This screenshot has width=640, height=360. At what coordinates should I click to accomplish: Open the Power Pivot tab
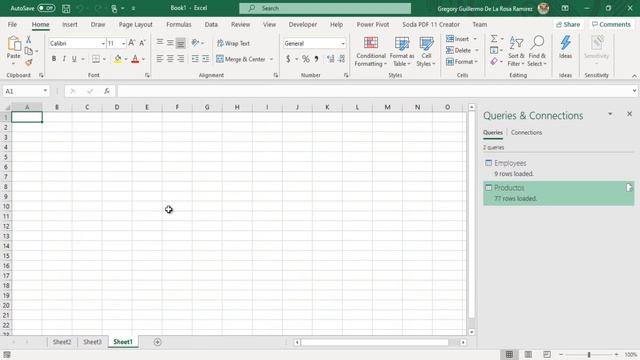click(373, 24)
